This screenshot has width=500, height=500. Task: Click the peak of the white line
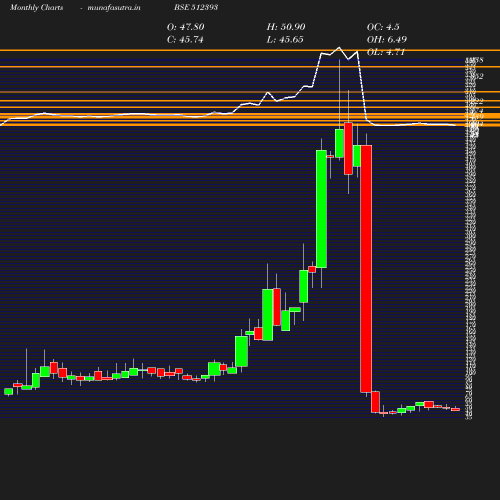(339, 47)
